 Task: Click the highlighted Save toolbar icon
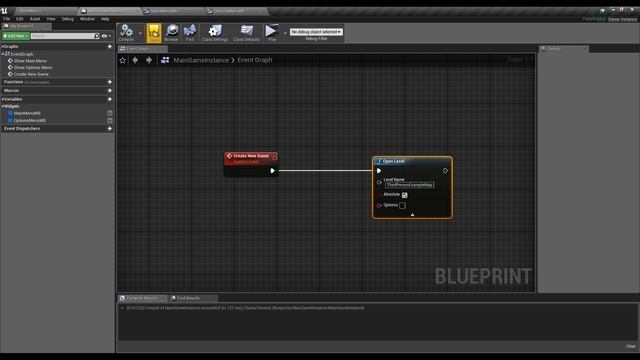(154, 33)
